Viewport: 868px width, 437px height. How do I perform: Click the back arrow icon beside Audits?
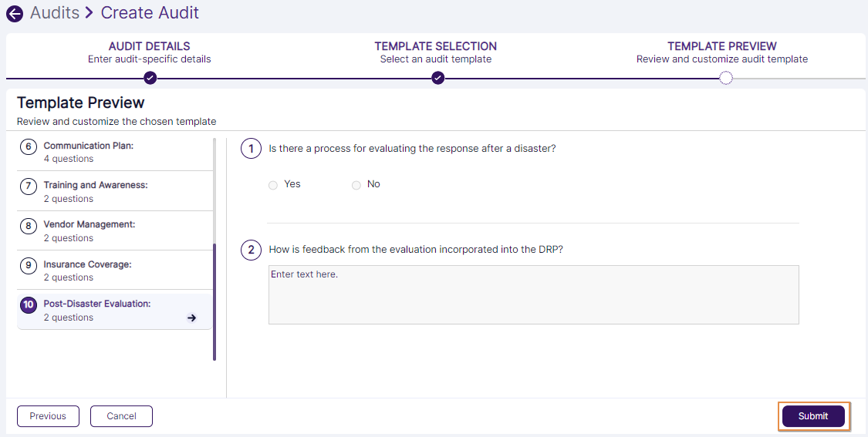[15, 14]
